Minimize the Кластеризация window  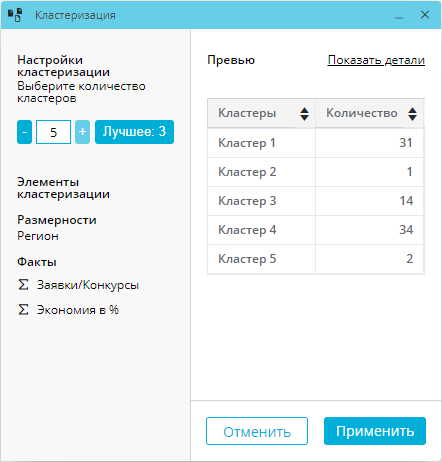coord(399,15)
